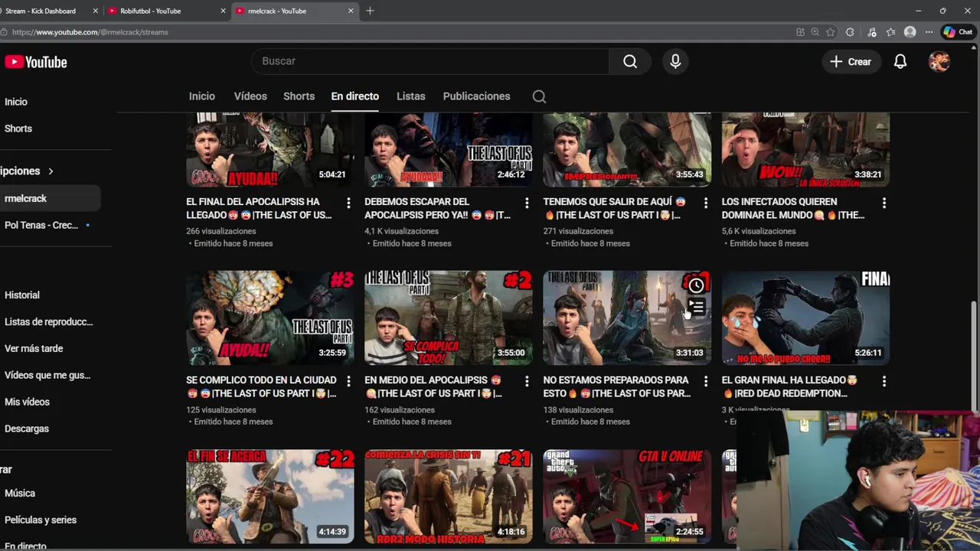Viewport: 980px width, 551px height.
Task: Click the channel search magnifier icon
Action: (539, 96)
